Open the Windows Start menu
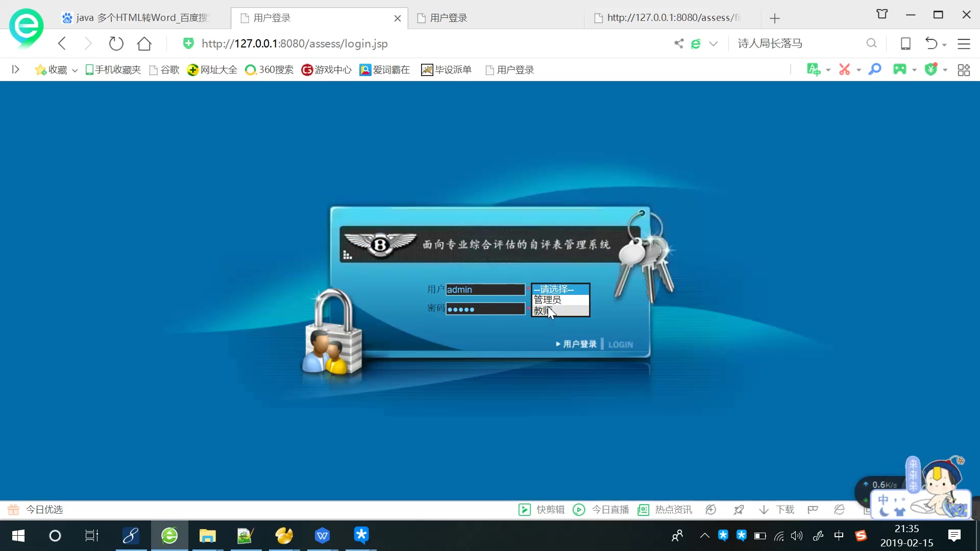This screenshot has height=551, width=980. pyautogui.click(x=18, y=536)
